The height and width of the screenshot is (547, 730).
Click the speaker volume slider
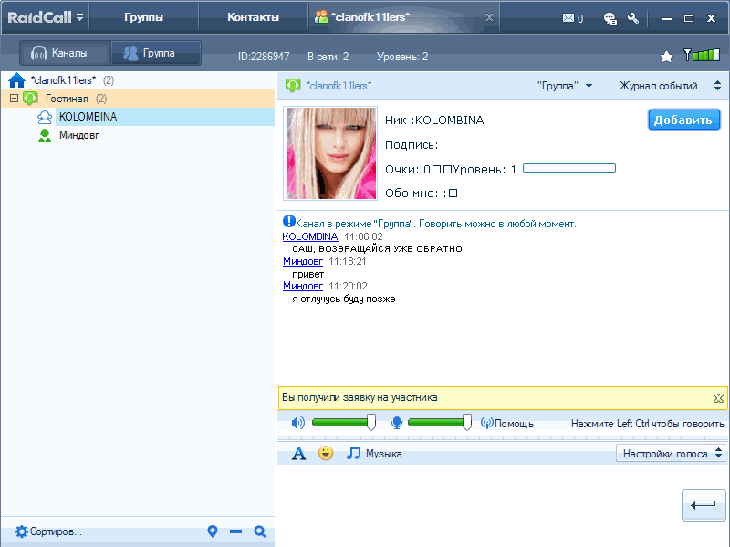341,423
